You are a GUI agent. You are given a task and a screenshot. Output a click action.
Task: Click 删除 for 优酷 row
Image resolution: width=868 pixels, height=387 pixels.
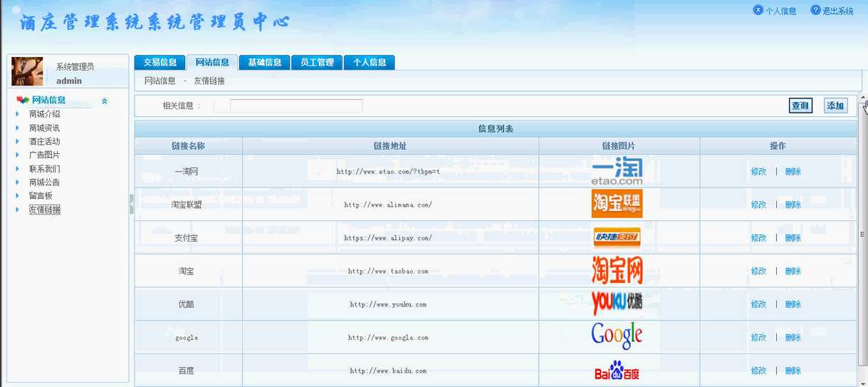click(793, 304)
